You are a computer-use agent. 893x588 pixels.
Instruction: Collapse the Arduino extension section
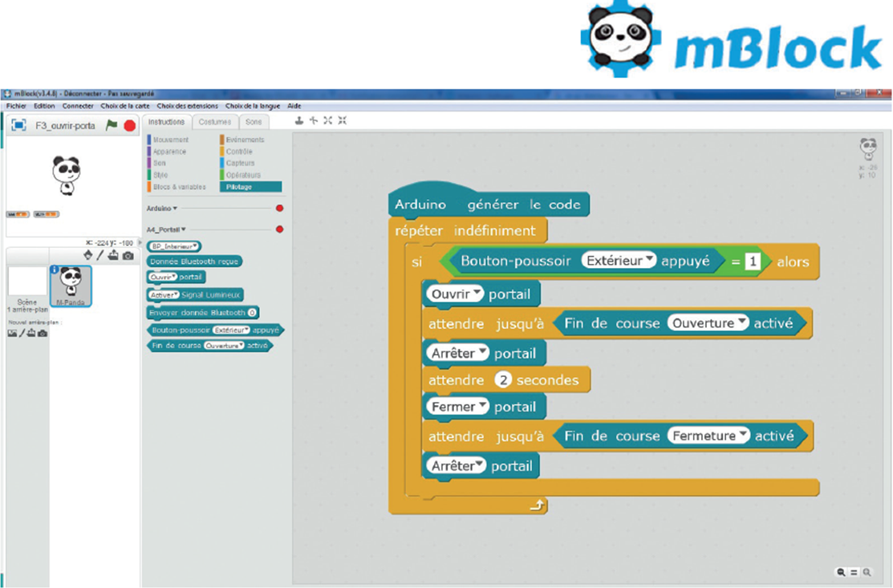pyautogui.click(x=175, y=209)
